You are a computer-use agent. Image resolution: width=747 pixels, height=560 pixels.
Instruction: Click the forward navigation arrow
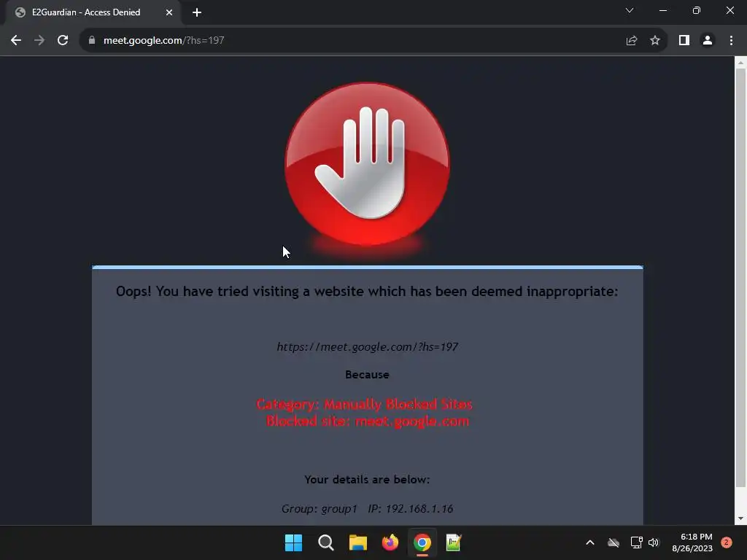tap(39, 41)
